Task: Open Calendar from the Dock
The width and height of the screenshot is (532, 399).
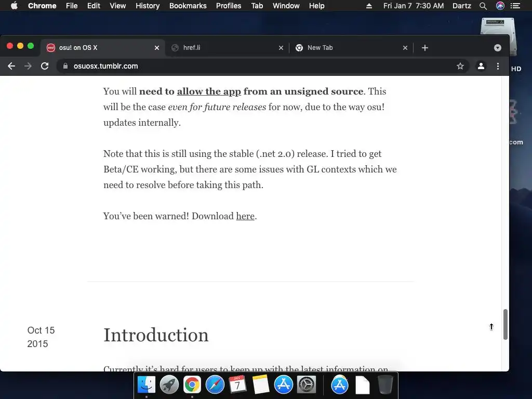Action: [237, 385]
